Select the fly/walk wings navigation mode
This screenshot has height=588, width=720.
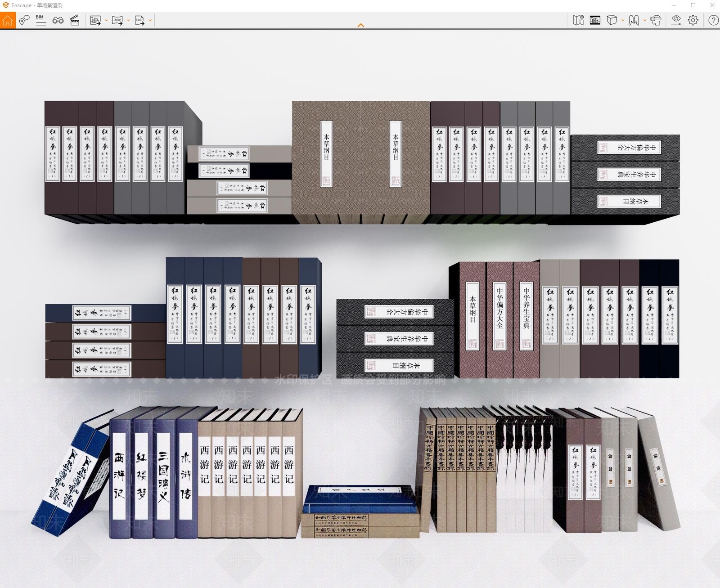(x=634, y=20)
